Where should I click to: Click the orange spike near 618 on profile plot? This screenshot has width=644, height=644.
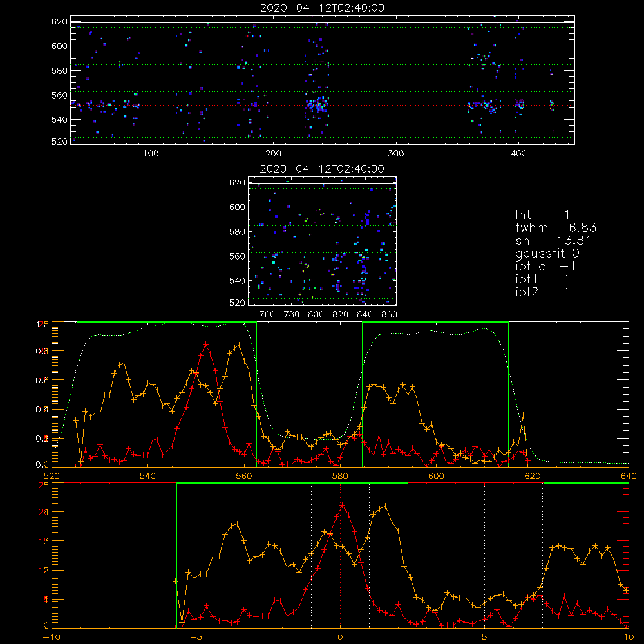click(523, 415)
